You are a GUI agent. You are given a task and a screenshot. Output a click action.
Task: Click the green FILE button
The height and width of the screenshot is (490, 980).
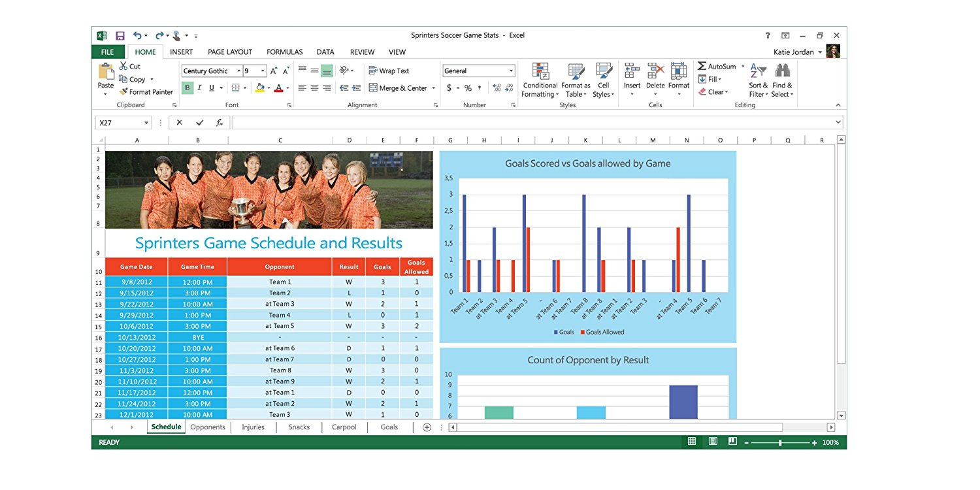pyautogui.click(x=108, y=52)
